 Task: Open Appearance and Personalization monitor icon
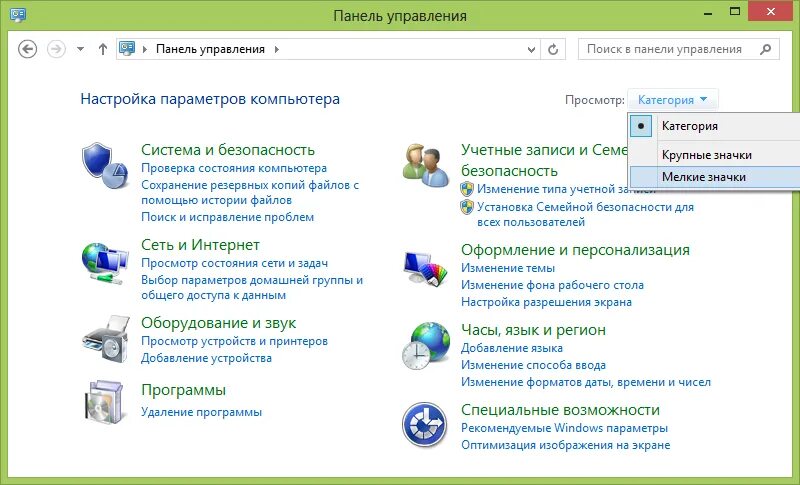[425, 267]
